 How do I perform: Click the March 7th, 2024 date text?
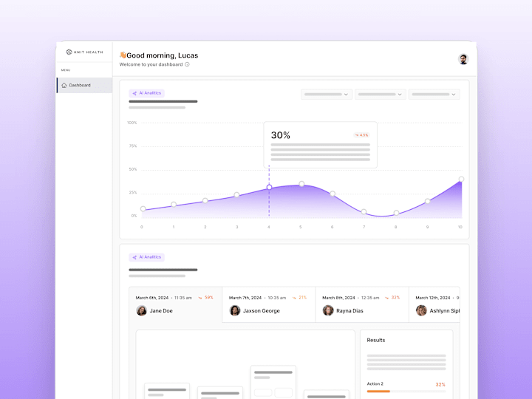pyautogui.click(x=245, y=298)
